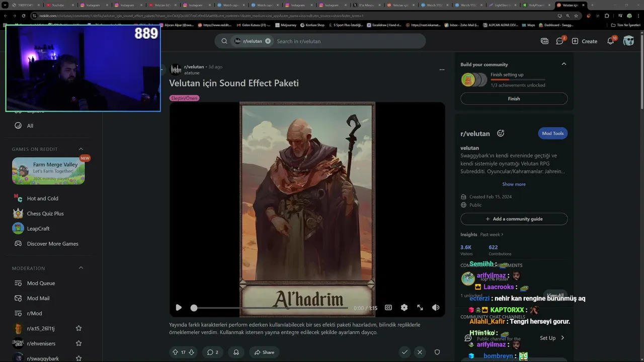644x362 pixels.
Task: Enter fullscreen on the video player
Action: coord(420,308)
